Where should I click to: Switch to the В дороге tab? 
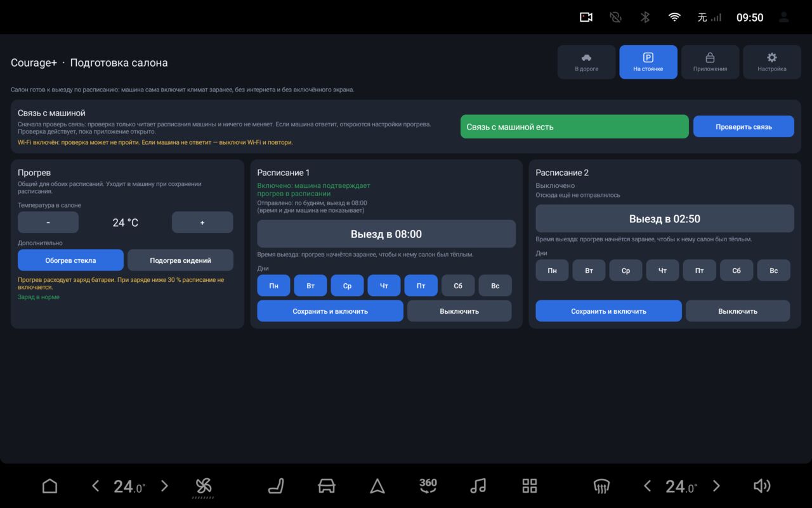pos(587,62)
